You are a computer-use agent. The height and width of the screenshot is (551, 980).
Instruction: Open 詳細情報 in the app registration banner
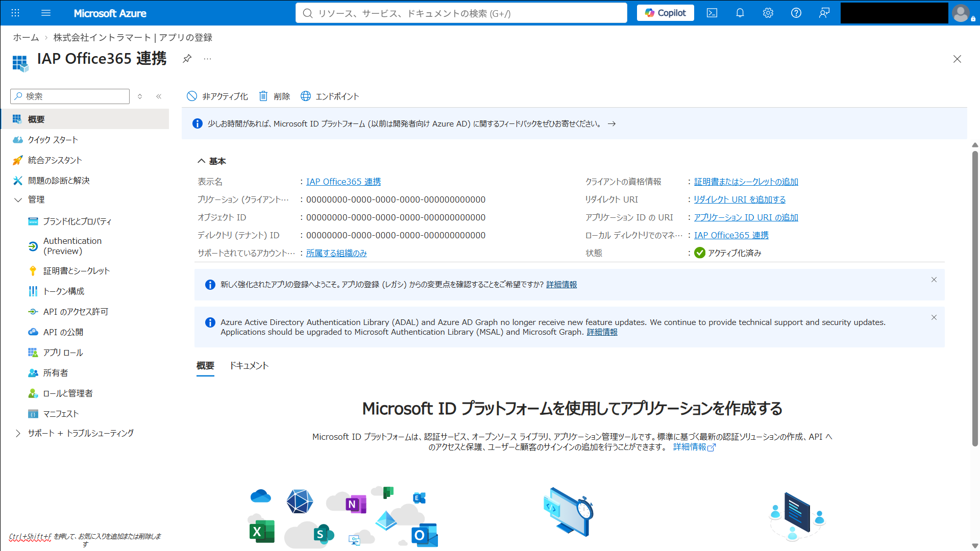(561, 284)
